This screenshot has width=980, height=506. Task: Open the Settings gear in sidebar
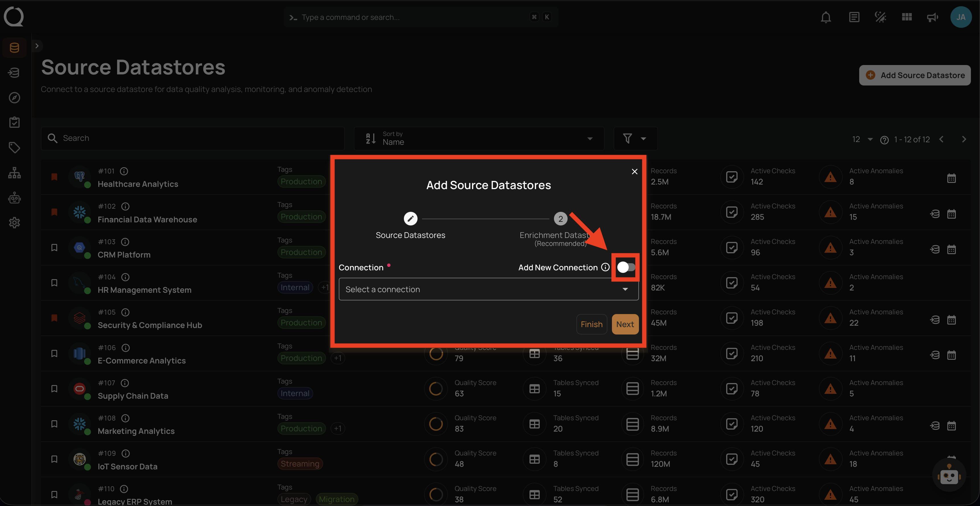pos(14,223)
